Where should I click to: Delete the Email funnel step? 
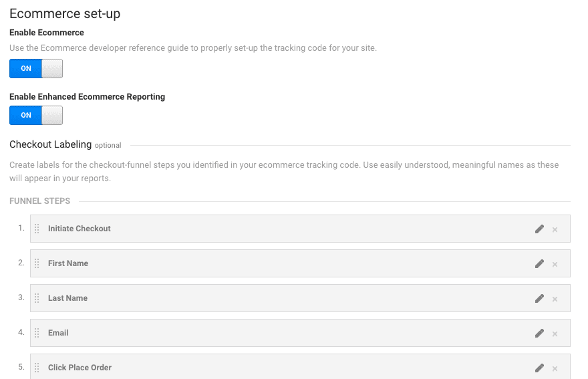[555, 334]
